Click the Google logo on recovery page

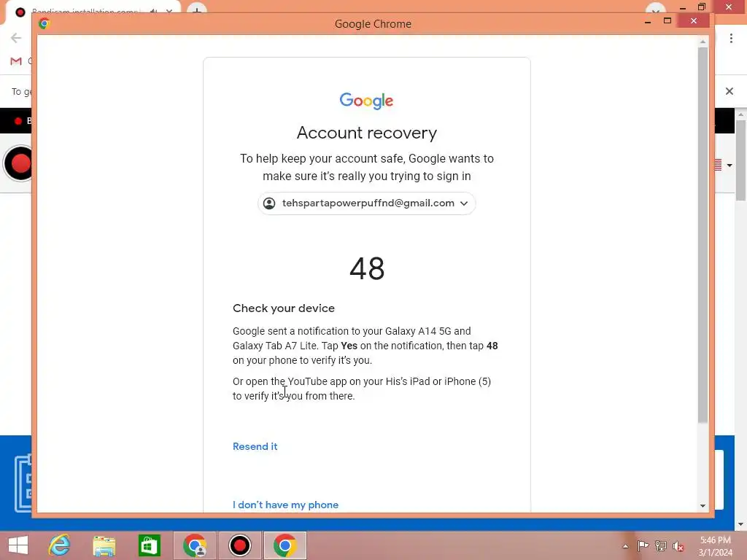(366, 101)
